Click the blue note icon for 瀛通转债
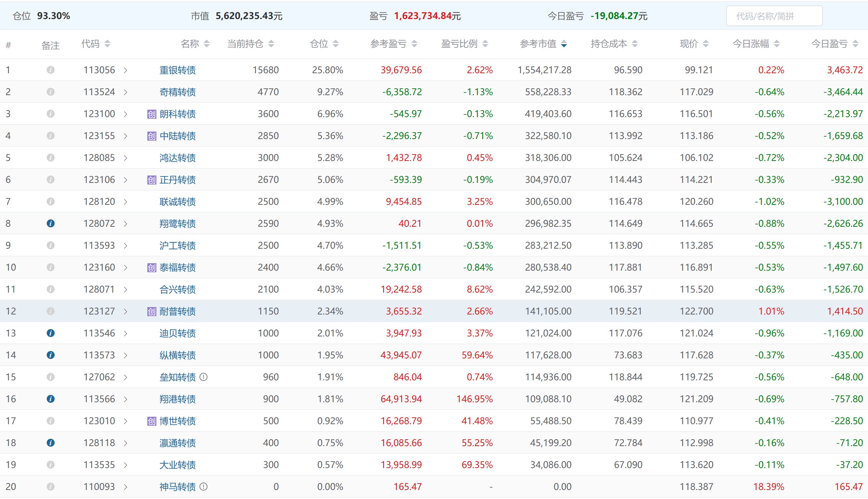Viewport: 868px width, 499px height. tap(50, 443)
